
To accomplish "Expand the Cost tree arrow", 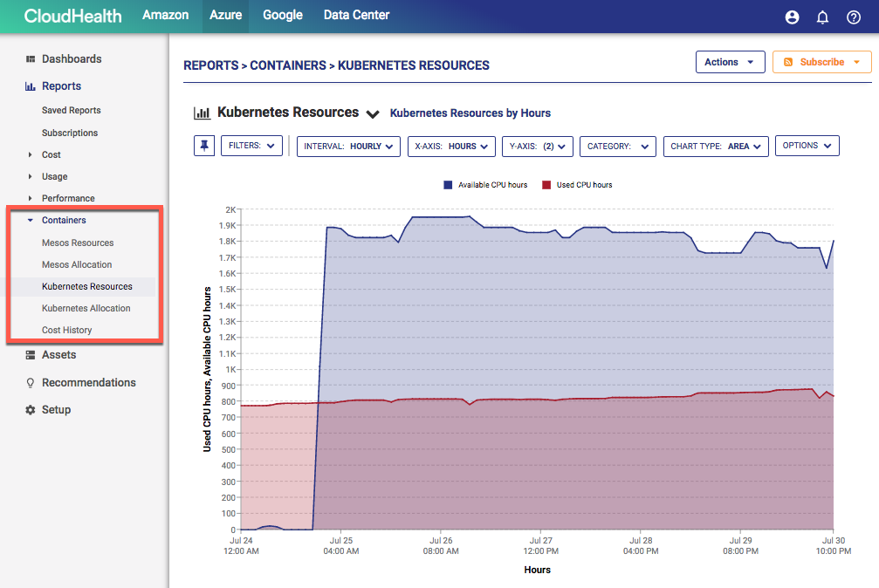I will (31, 154).
